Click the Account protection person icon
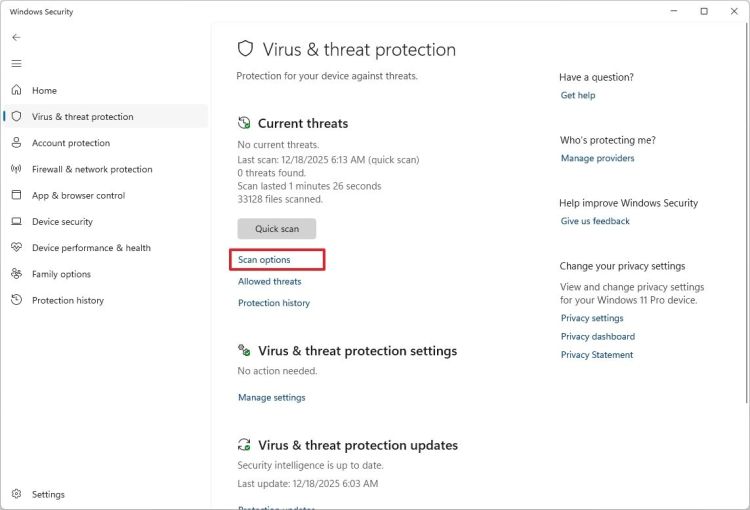Image resolution: width=750 pixels, height=510 pixels. tap(16, 143)
